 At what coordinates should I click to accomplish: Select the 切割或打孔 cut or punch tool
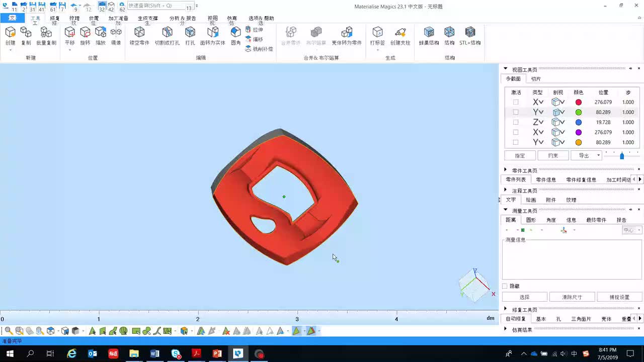(167, 36)
